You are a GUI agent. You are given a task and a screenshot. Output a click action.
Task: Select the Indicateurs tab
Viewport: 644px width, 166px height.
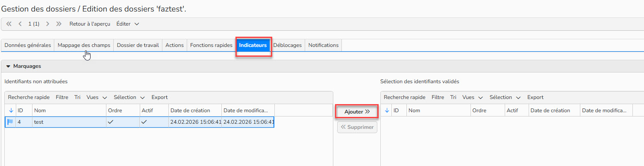[253, 45]
